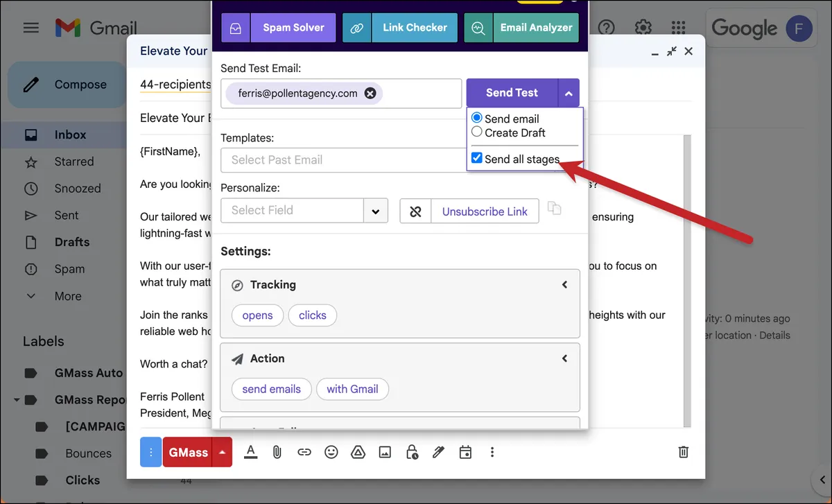Insert link from compose toolbar
This screenshot has width=832, height=504.
tap(304, 452)
